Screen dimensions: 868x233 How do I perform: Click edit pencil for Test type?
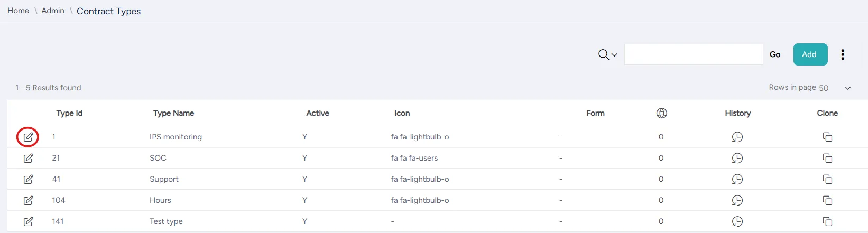pos(29,221)
